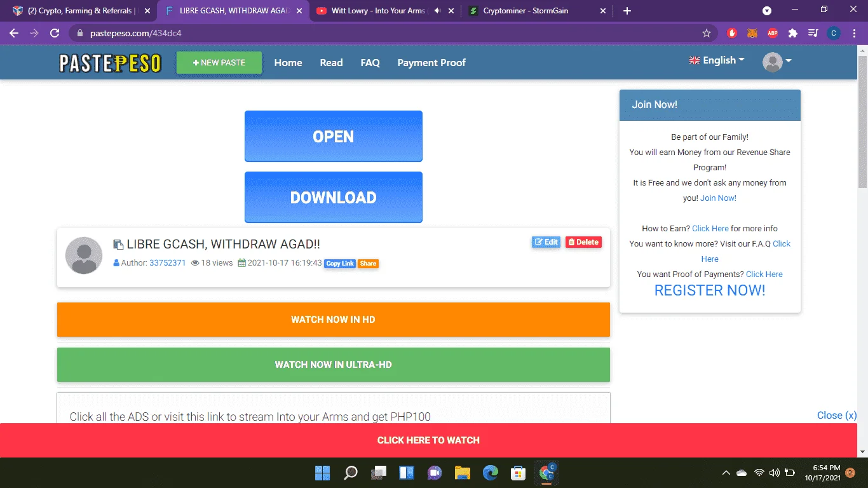Viewport: 868px width, 488px height.
Task: Go back with the browser back arrow
Action: click(14, 33)
